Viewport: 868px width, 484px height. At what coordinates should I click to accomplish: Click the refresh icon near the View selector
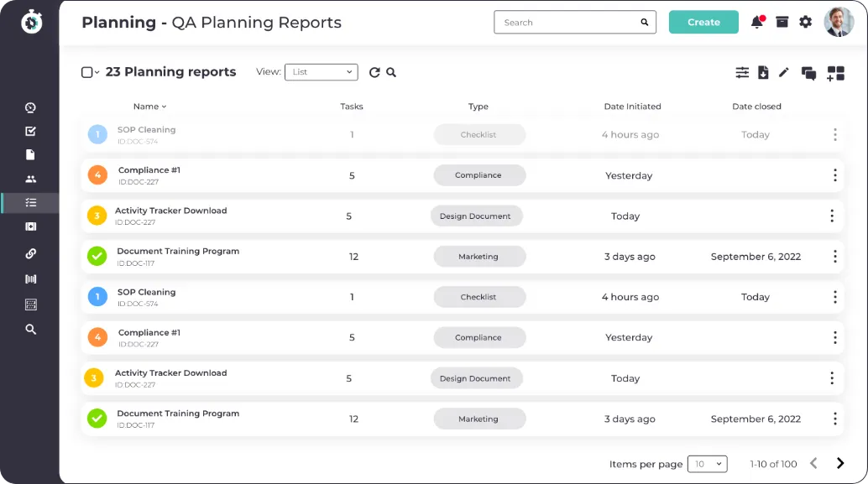click(x=375, y=72)
